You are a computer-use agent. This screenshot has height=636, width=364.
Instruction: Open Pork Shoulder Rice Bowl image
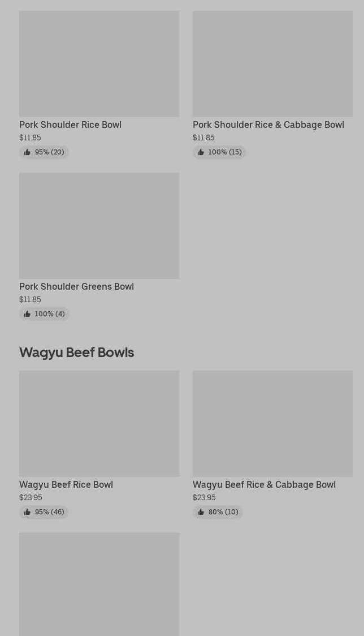click(x=99, y=63)
